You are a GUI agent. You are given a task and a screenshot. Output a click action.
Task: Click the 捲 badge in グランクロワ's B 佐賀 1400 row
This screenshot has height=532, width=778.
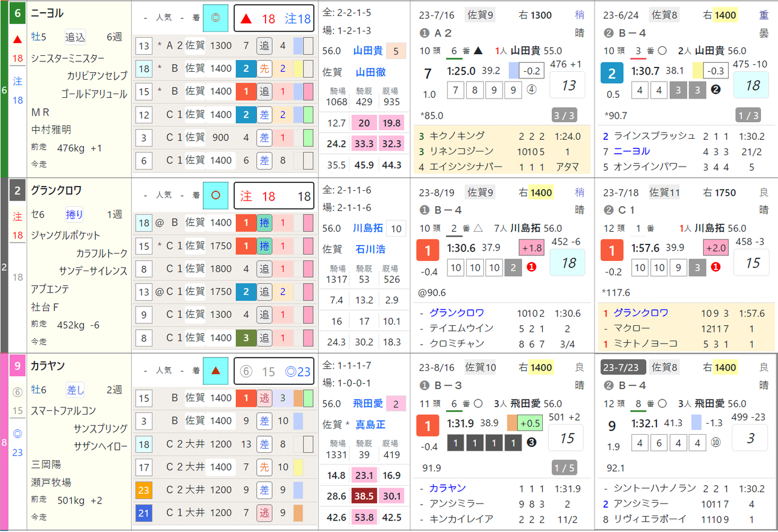coord(264,223)
